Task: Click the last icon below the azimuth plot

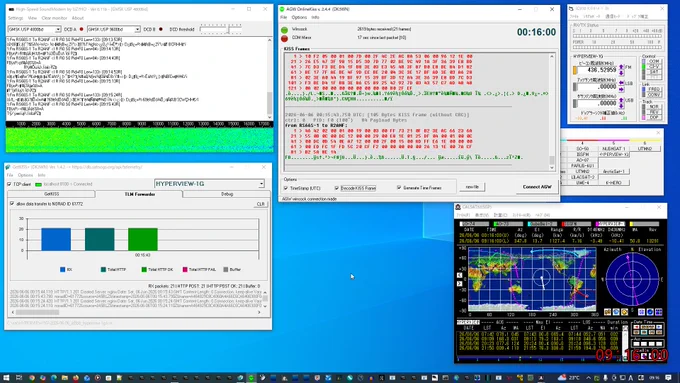Action: click(x=659, y=312)
